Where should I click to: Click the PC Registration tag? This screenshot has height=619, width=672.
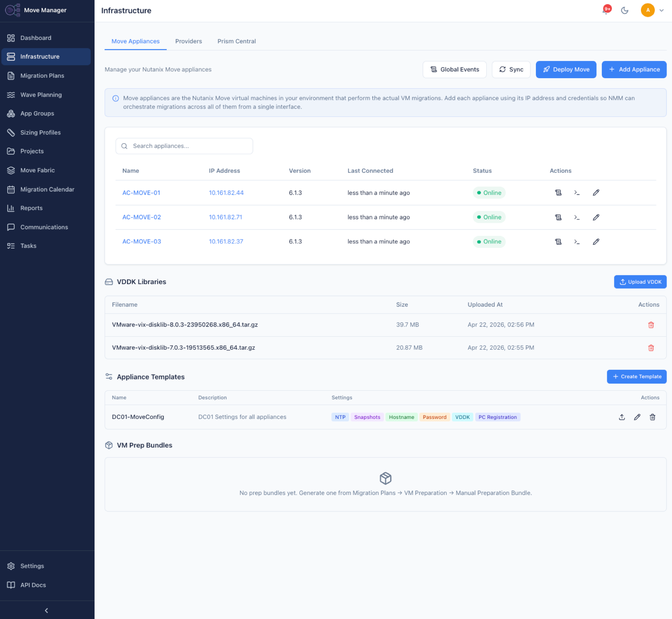pos(498,417)
